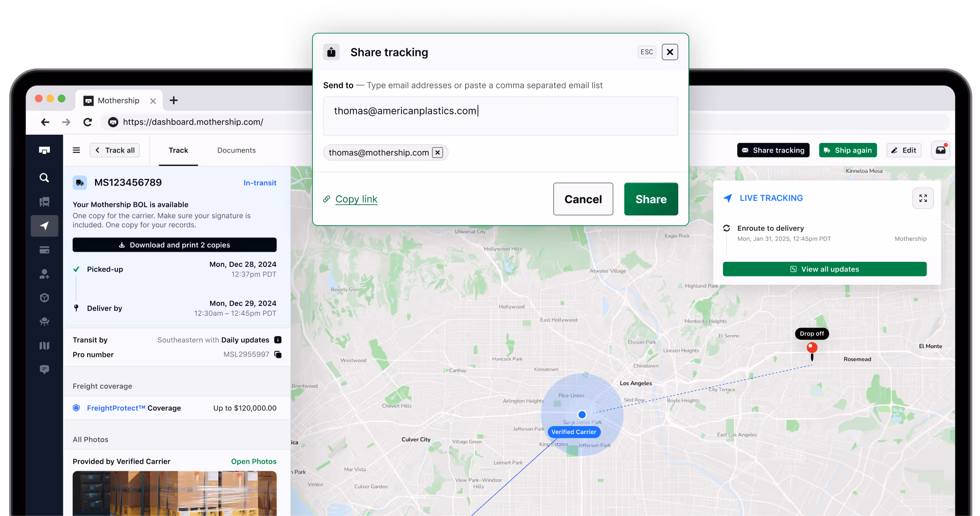This screenshot has width=980, height=516.
Task: Click the Deliver by pin icon
Action: 76,308
